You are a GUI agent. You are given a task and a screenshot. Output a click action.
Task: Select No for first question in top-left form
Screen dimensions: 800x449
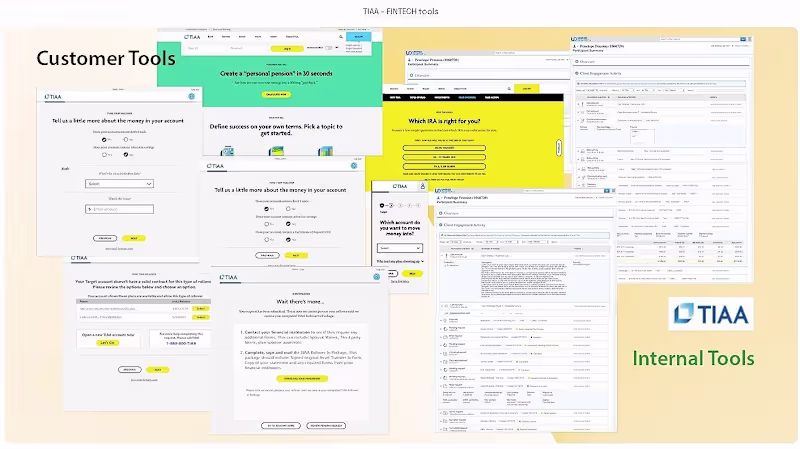126,139
